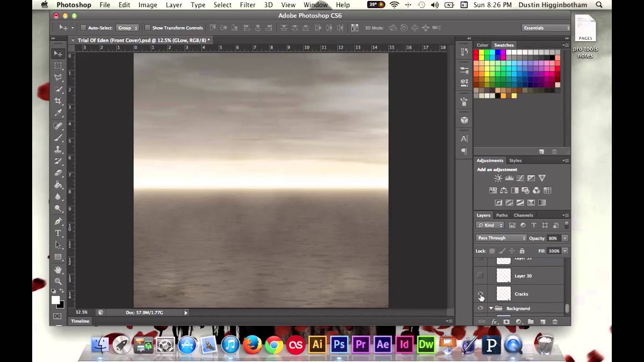Switch to the Color panel tab

(x=482, y=45)
